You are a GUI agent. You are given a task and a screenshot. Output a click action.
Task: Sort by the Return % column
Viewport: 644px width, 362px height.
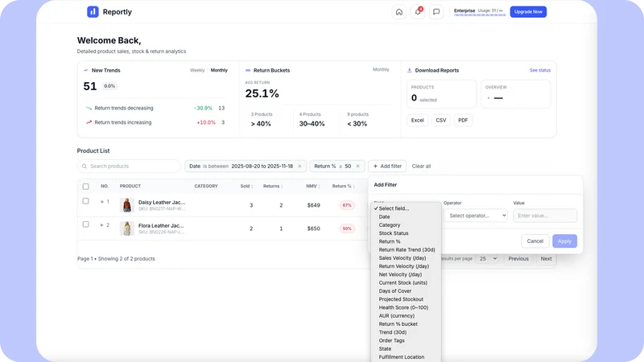click(343, 187)
